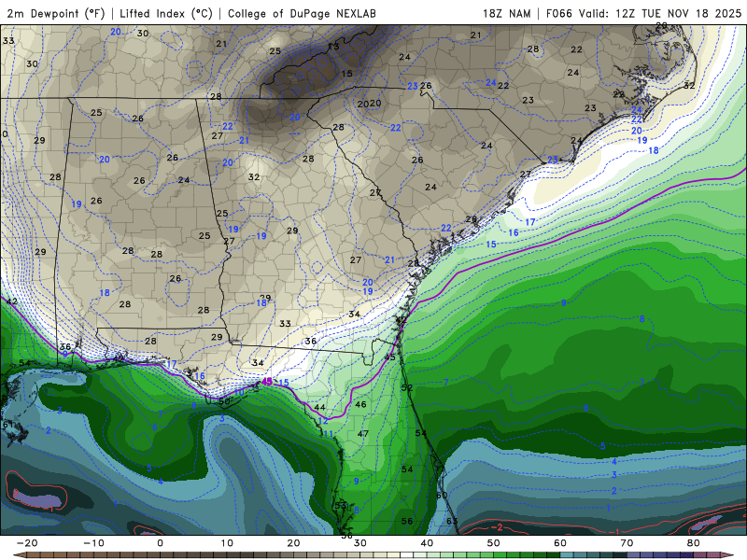Viewport: 747px width, 560px height.
Task: Click the "70" color scale label
Action: tap(627, 543)
